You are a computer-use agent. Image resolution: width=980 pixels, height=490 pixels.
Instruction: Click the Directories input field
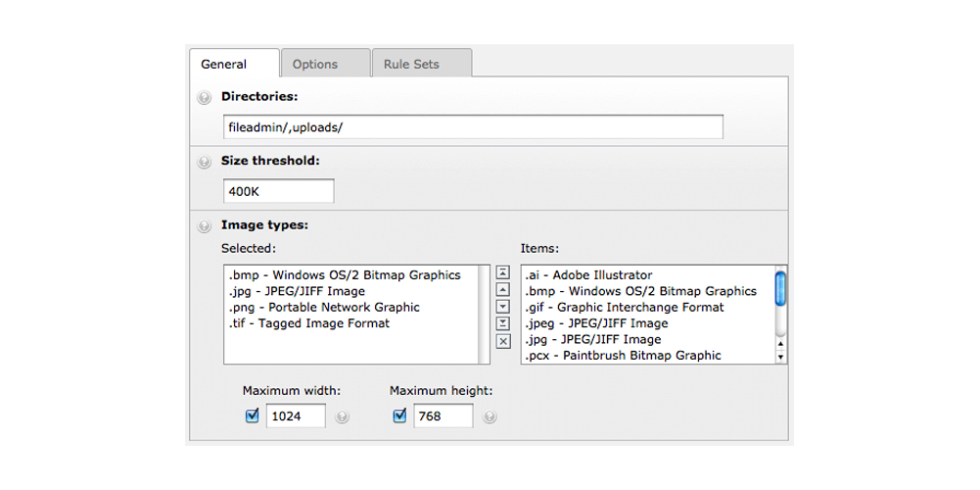point(473,127)
